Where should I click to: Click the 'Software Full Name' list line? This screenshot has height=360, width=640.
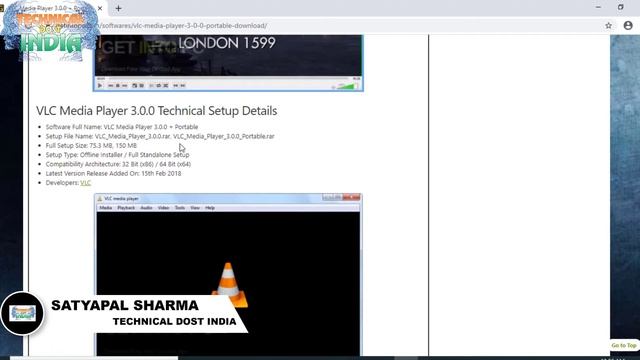click(x=122, y=127)
